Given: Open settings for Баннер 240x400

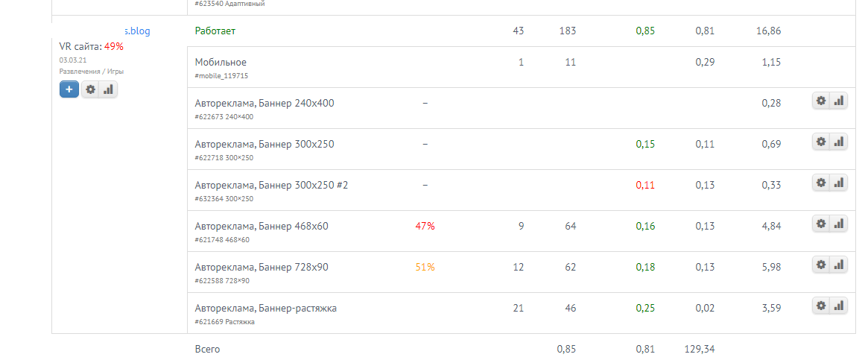Looking at the screenshot, I should pyautogui.click(x=821, y=101).
